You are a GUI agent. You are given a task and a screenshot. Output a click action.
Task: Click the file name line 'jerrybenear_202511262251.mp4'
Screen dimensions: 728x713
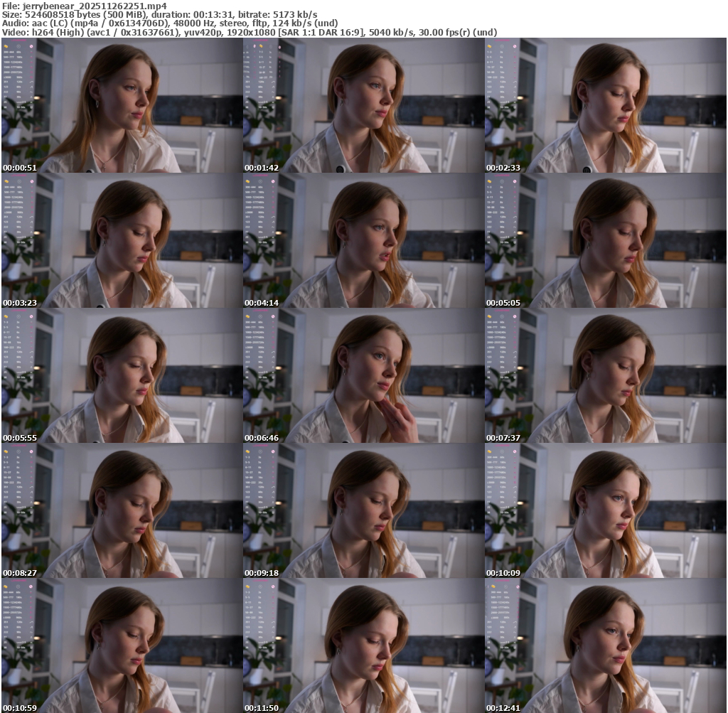(x=84, y=6)
